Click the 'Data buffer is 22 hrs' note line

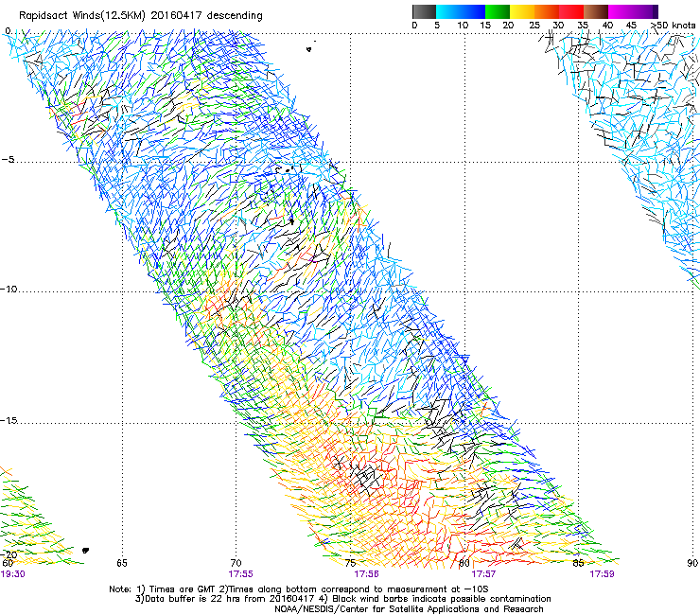pyautogui.click(x=342, y=599)
